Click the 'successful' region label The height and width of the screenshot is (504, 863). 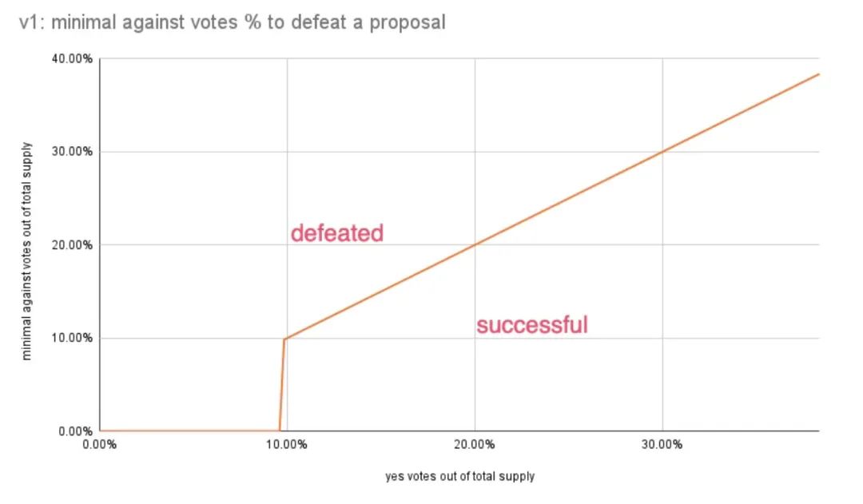click(532, 324)
